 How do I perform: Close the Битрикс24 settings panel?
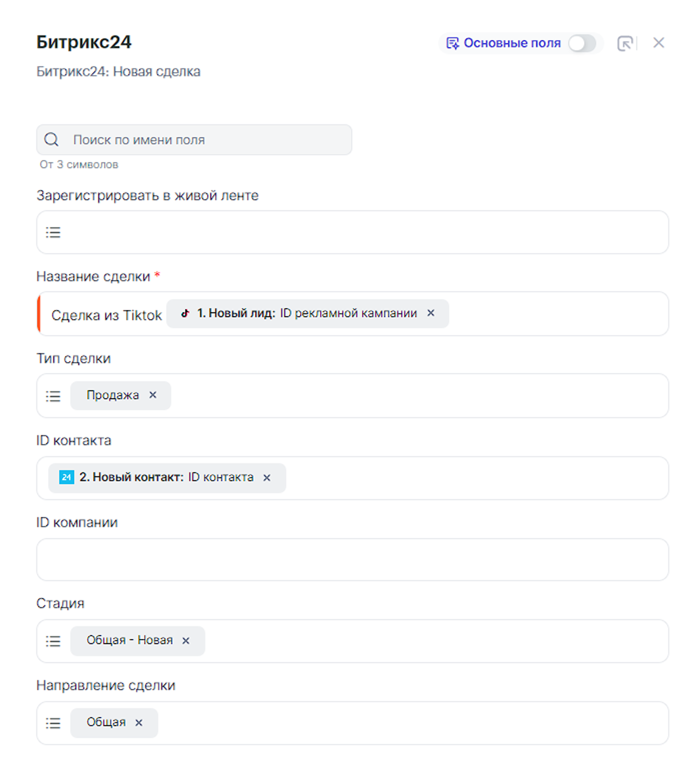click(658, 43)
